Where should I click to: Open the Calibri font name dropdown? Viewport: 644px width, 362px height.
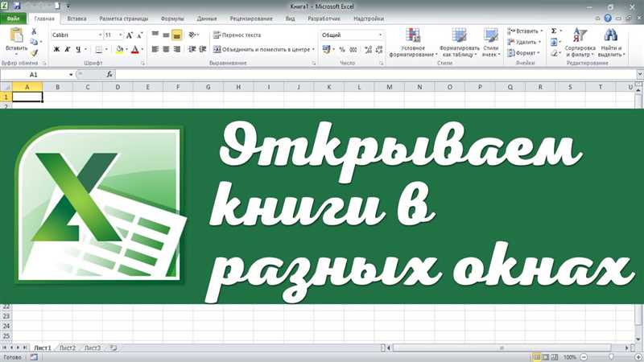click(x=100, y=35)
